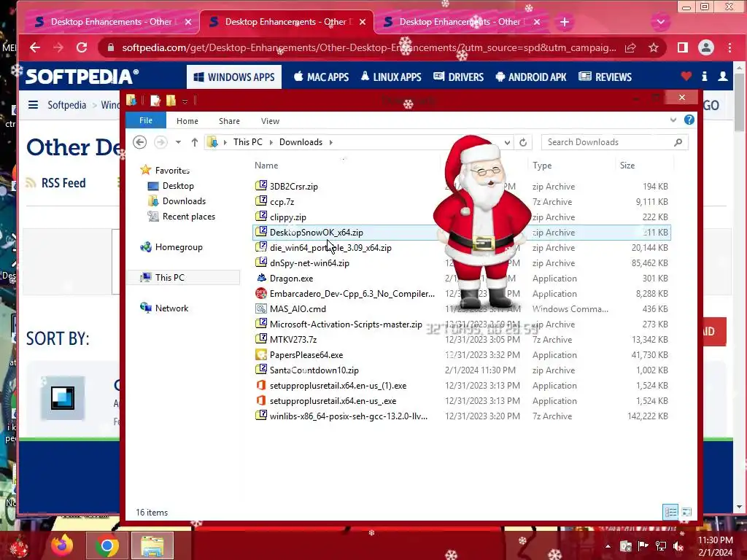Viewport: 747px width, 560px height.
Task: Sort files by Type column
Action: click(x=542, y=166)
